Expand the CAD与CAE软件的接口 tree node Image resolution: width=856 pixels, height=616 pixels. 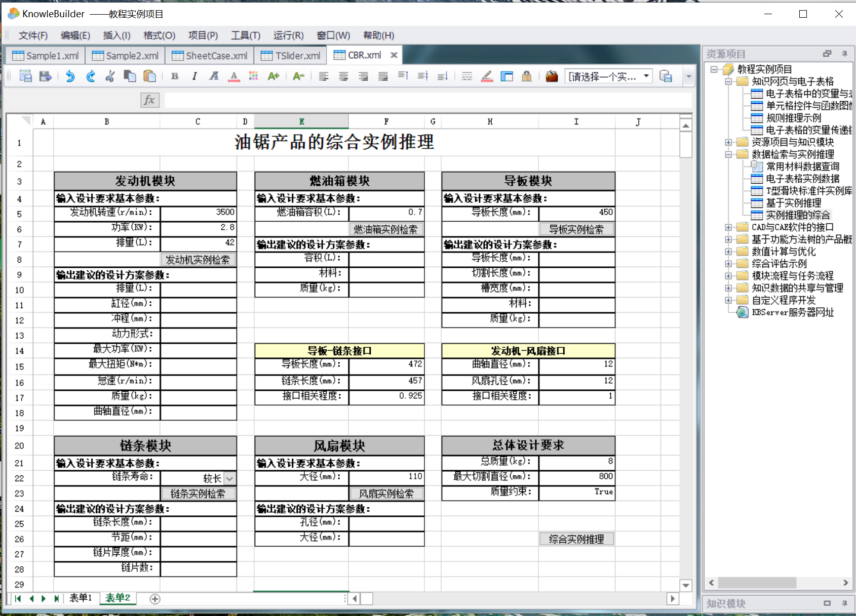[728, 227]
